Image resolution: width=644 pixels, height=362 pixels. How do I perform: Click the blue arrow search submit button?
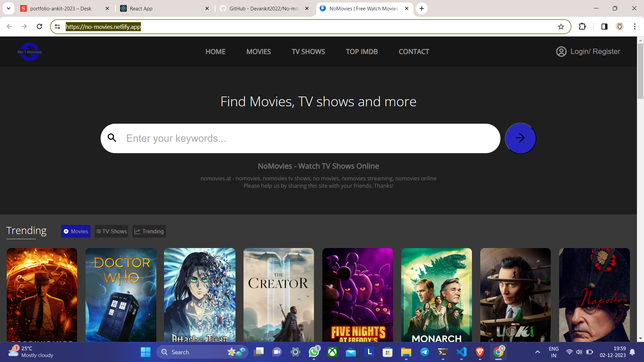(x=520, y=138)
